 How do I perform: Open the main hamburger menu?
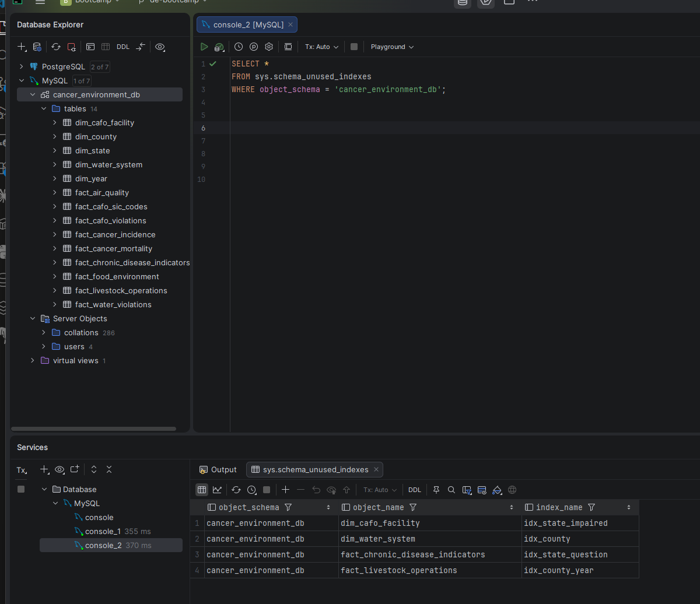click(40, 2)
